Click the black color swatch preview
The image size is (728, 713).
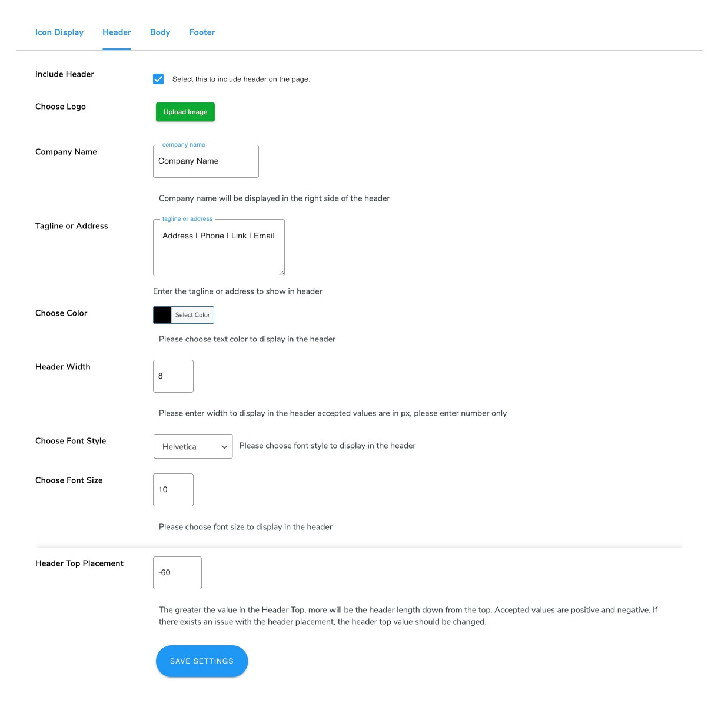162,314
